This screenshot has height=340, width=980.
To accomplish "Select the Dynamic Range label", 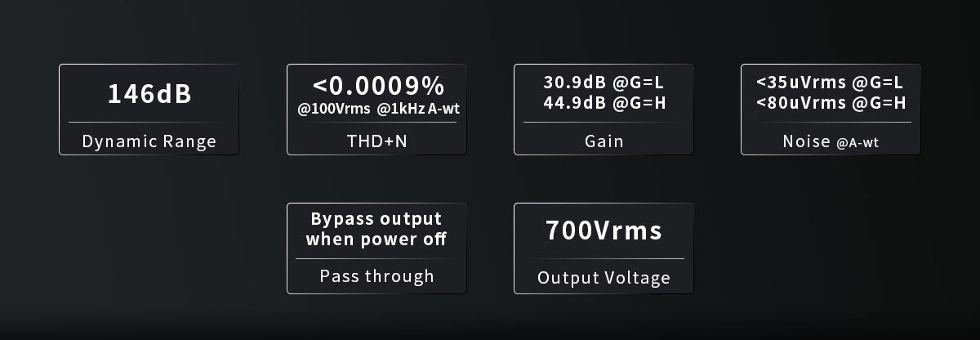I will click(x=149, y=141).
